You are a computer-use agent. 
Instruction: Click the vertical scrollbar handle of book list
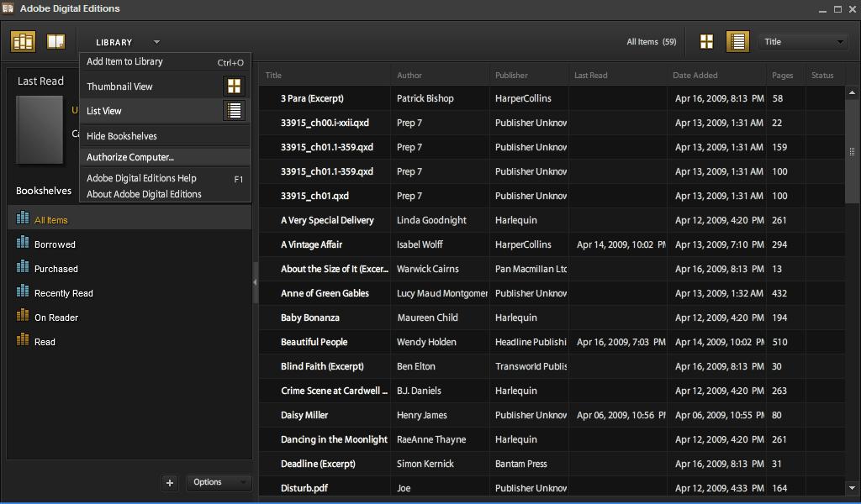[852, 151]
